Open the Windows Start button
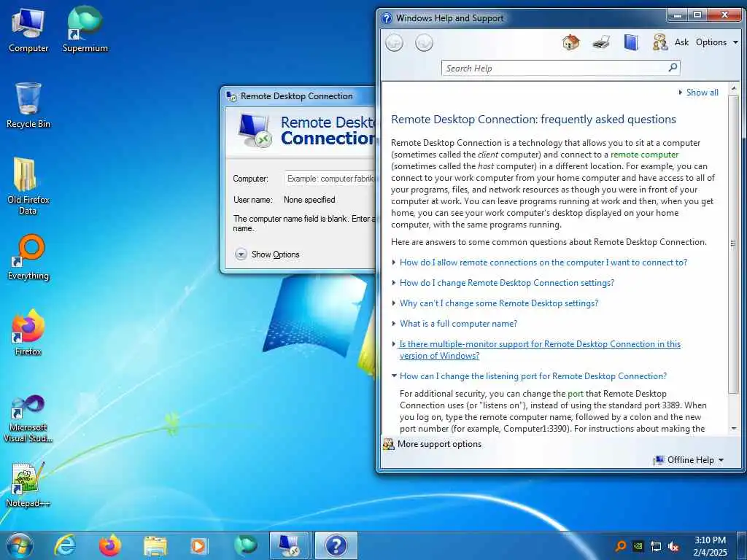 20,545
